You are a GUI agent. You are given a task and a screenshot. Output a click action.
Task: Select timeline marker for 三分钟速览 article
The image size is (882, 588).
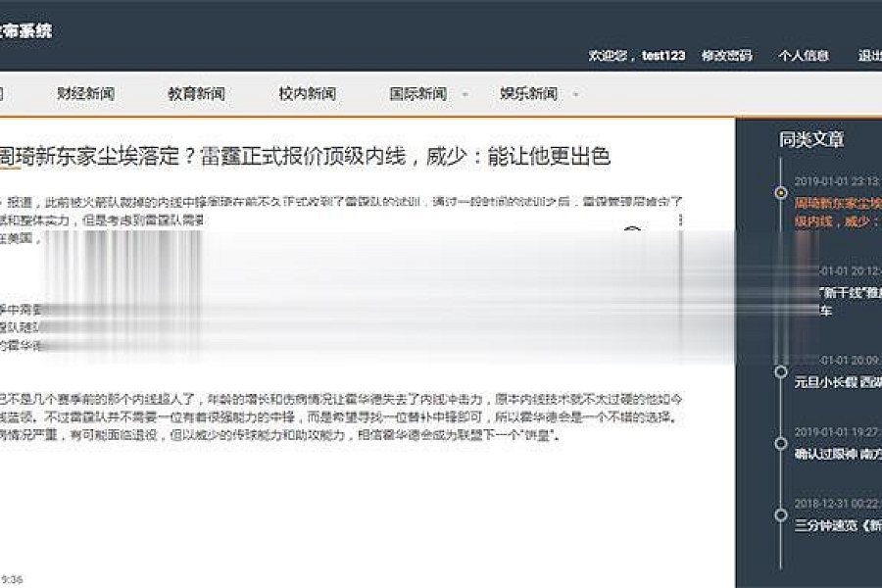781,514
